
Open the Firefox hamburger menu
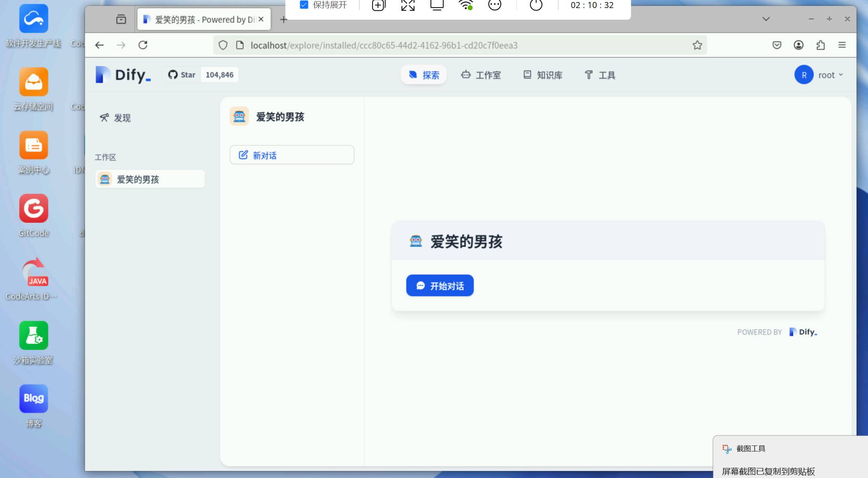pyautogui.click(x=842, y=45)
